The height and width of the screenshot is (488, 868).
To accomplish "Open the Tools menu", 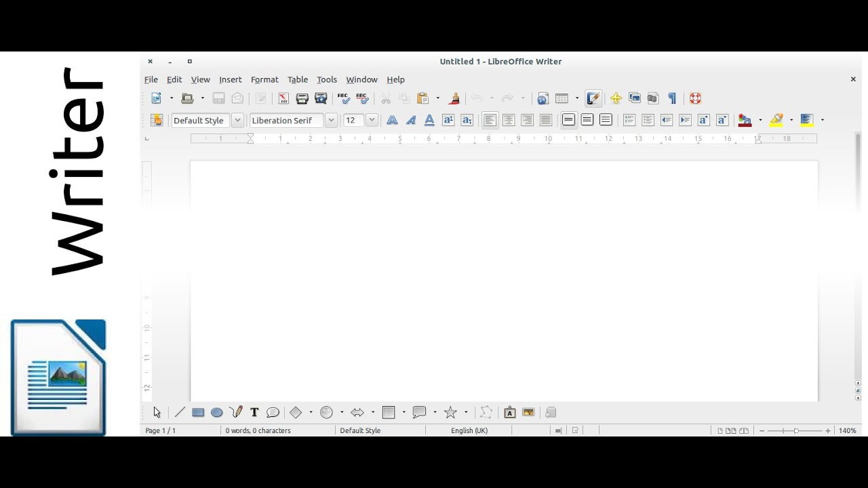I will coord(327,79).
